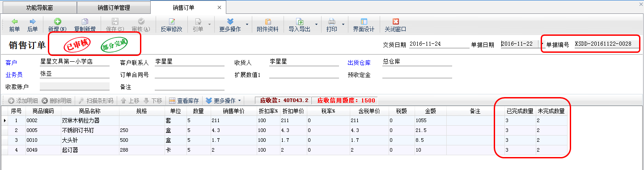Open the 打印 print dropdown arrow
644x170 pixels.
tap(343, 25)
